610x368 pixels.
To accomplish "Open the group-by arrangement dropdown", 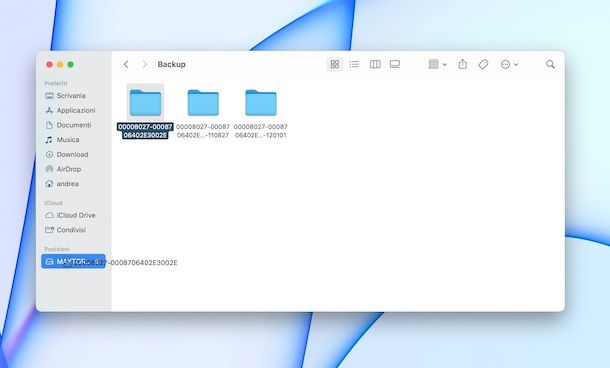I will (x=437, y=64).
